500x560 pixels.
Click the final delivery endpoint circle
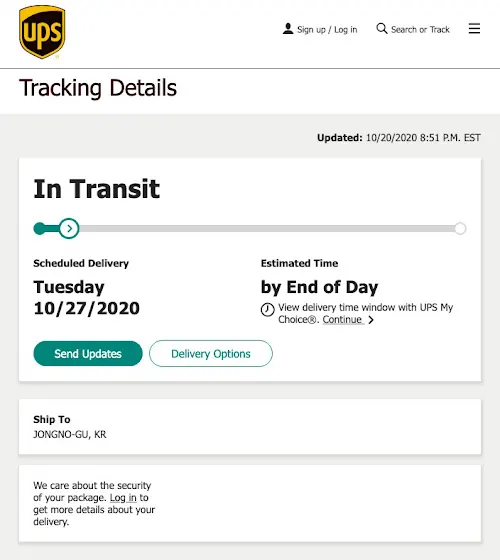[460, 229]
